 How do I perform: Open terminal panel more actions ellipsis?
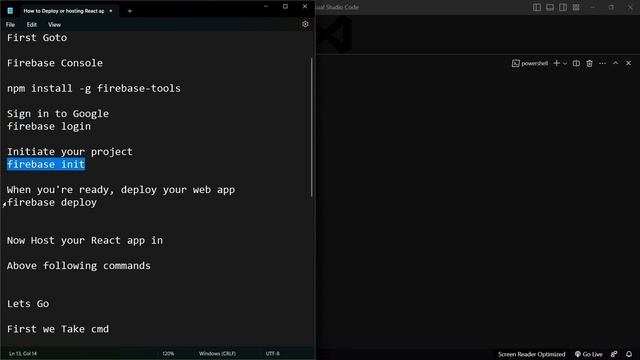[602, 64]
